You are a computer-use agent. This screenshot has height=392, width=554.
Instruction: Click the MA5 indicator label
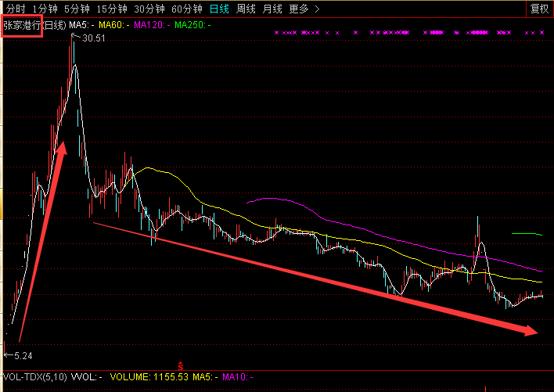(81, 25)
